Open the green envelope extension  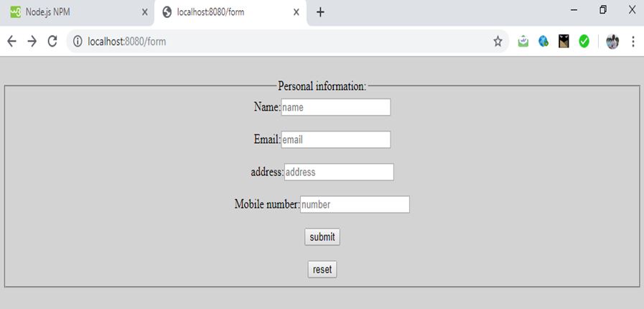pos(523,42)
